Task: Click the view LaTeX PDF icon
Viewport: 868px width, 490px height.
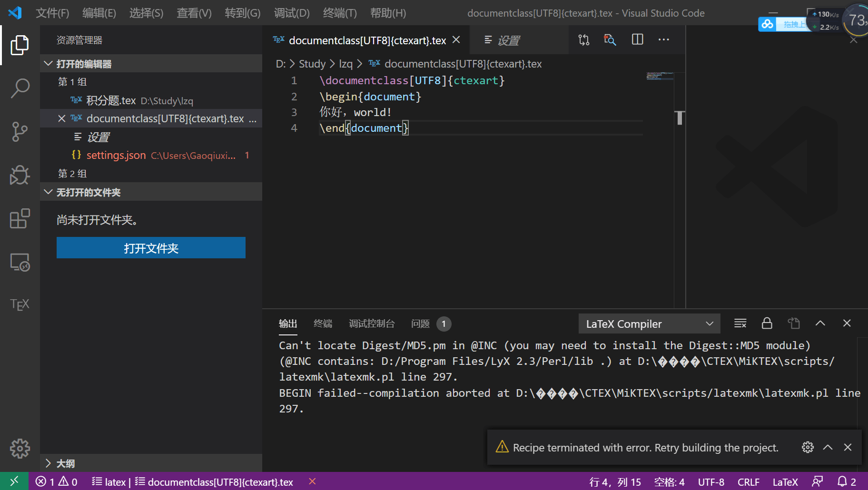Action: (x=610, y=40)
